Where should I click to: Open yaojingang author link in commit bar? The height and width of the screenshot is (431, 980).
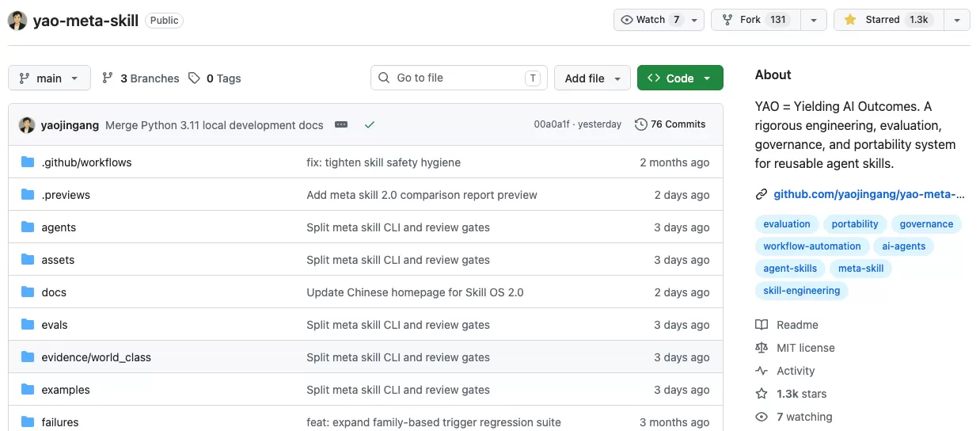(70, 124)
